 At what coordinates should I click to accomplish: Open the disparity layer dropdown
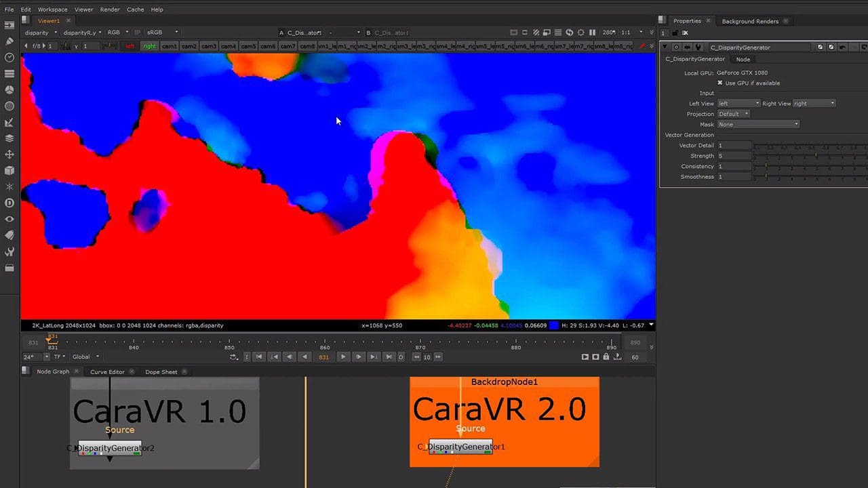pyautogui.click(x=41, y=33)
